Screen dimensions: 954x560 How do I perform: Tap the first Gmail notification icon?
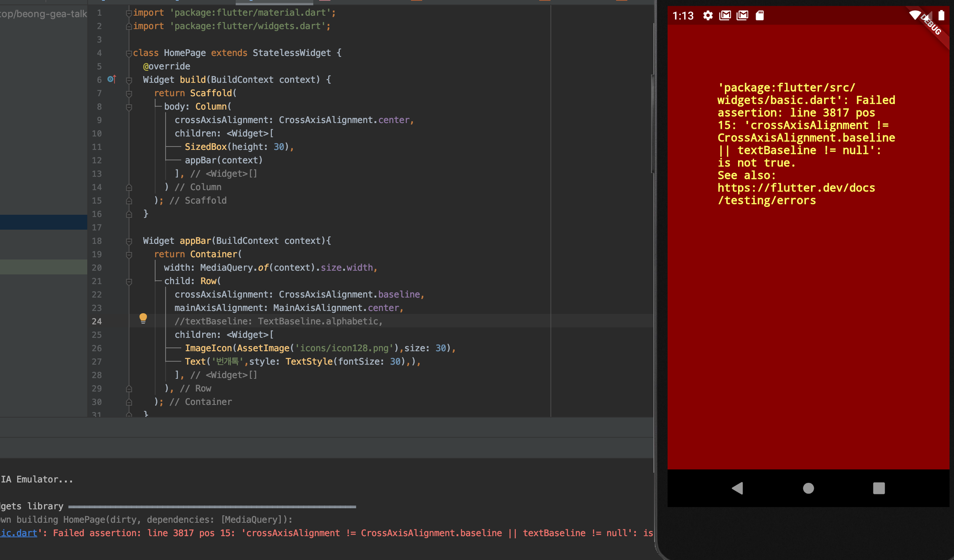(725, 16)
